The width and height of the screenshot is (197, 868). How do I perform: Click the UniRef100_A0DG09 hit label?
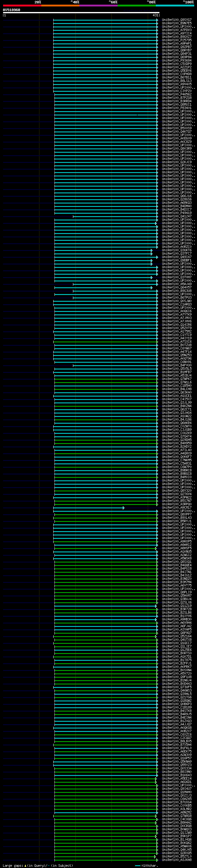coord(177,139)
